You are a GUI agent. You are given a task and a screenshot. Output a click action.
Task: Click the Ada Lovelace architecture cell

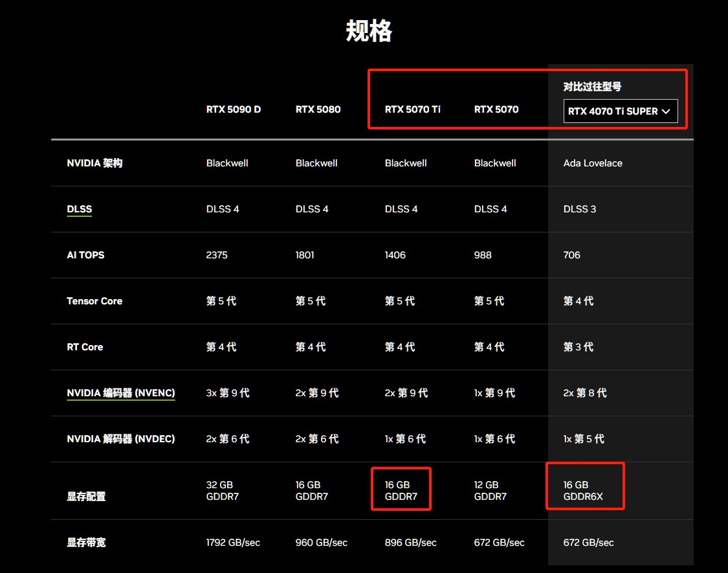(x=593, y=163)
